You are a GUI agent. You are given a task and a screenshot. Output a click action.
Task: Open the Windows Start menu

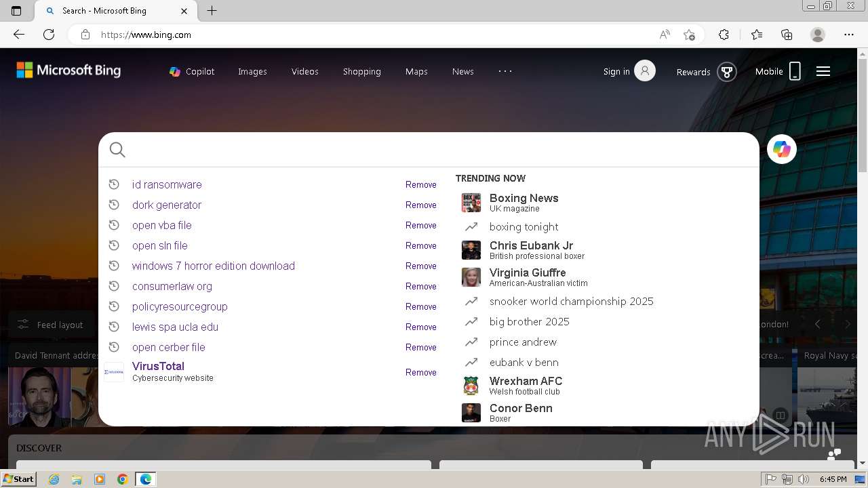coord(19,479)
